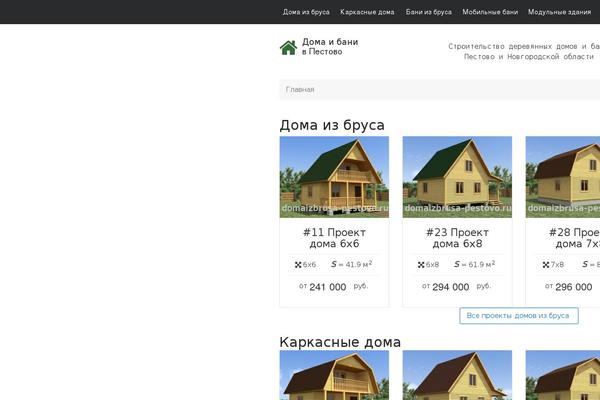
Task: Open third thumbnail under Каркасные дома
Action: coord(563,375)
